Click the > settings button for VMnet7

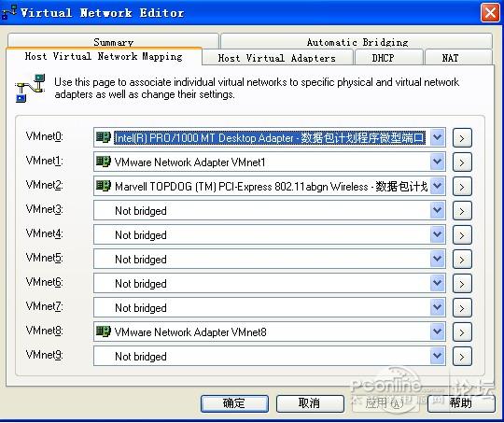point(462,308)
